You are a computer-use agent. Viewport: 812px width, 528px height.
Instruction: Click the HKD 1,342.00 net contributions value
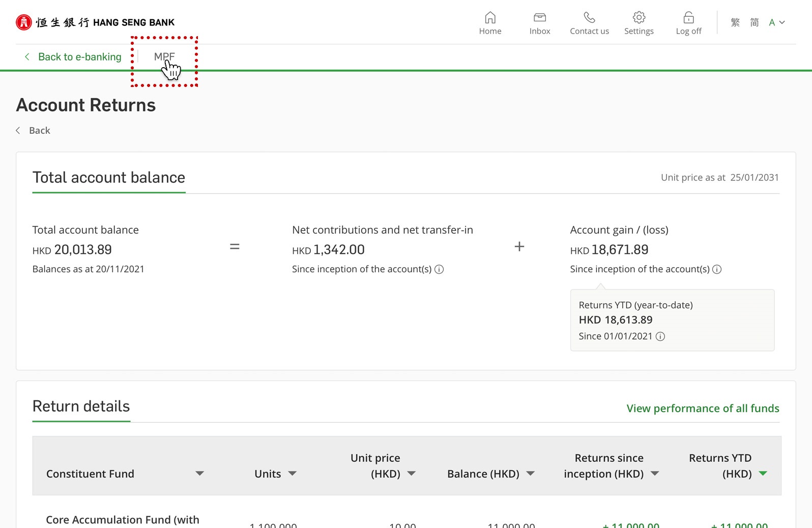328,250
